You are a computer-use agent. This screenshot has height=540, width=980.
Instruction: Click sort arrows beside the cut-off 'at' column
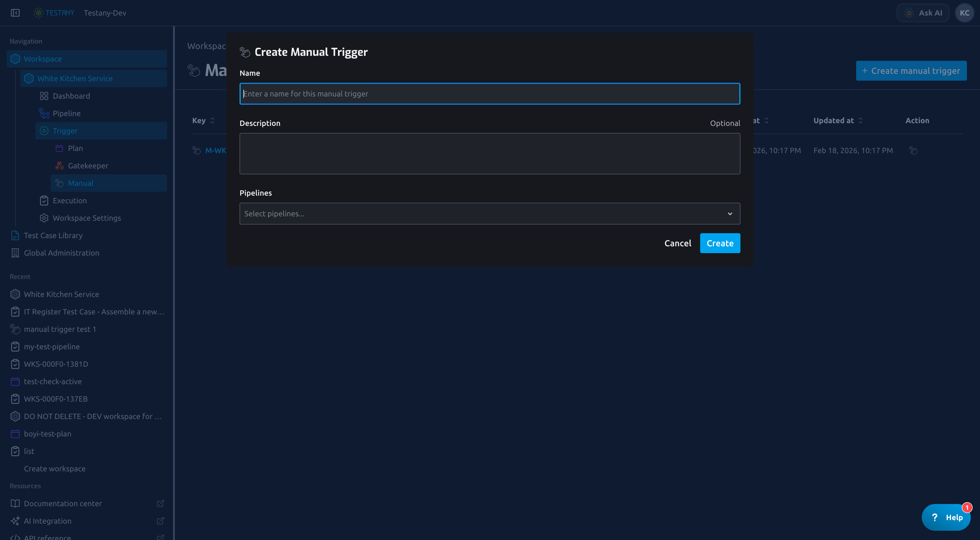[x=766, y=121]
